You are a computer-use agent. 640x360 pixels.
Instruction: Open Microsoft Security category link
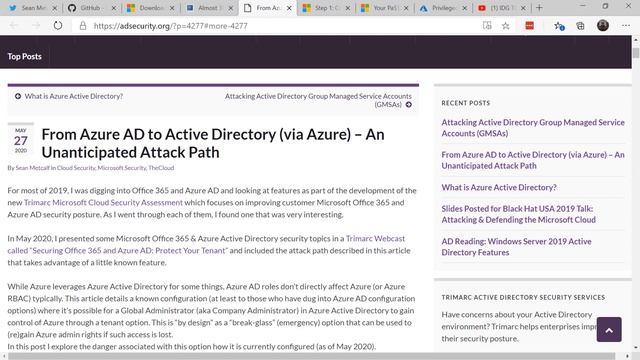coord(122,168)
